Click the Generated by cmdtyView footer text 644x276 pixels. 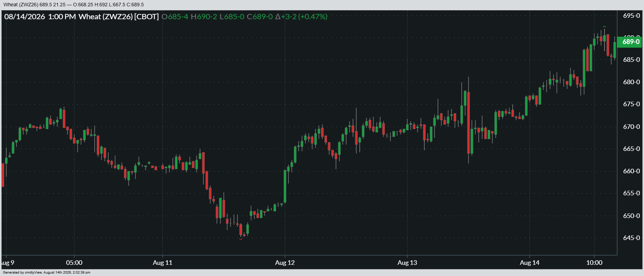click(x=46, y=273)
